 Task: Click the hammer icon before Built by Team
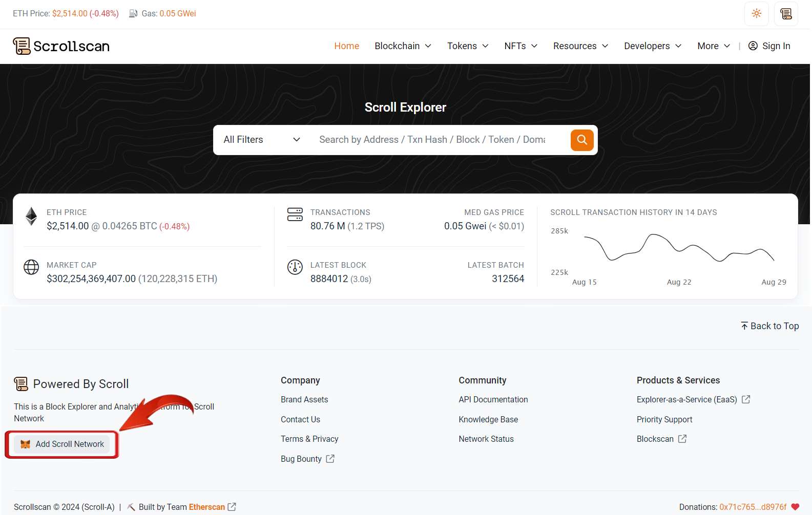click(131, 507)
